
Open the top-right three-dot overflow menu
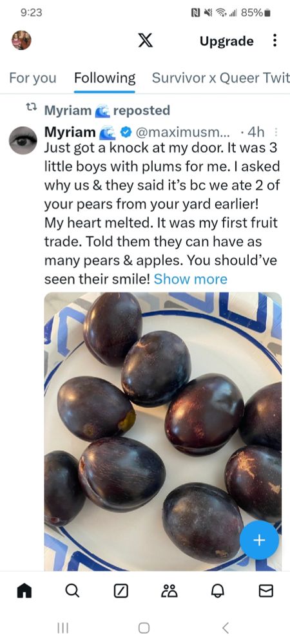point(275,40)
